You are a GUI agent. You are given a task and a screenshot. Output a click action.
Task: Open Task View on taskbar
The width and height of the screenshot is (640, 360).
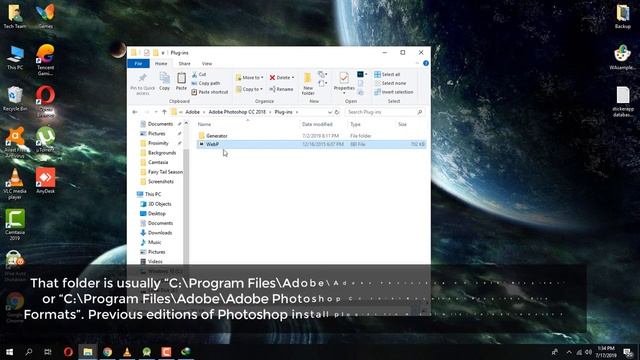tap(48, 352)
